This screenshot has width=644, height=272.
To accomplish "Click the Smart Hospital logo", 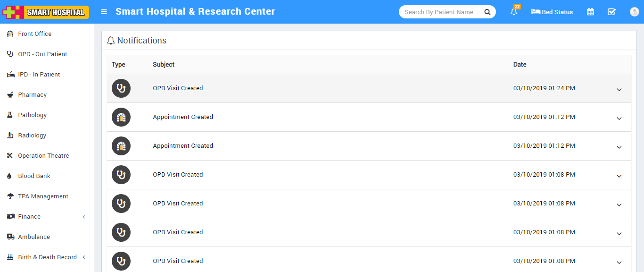I will (46, 12).
